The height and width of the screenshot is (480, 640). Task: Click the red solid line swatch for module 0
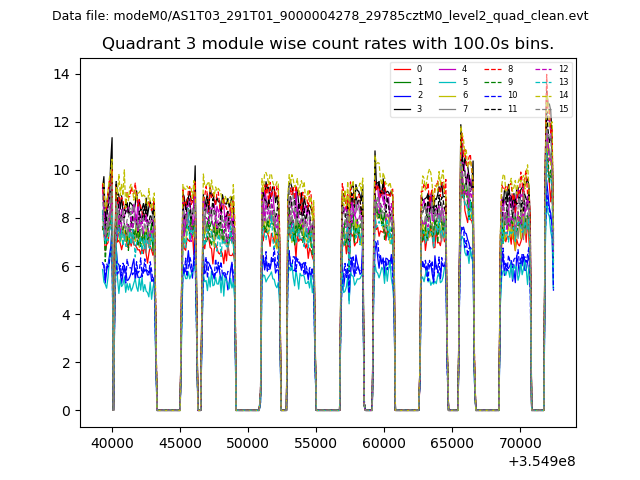point(403,69)
